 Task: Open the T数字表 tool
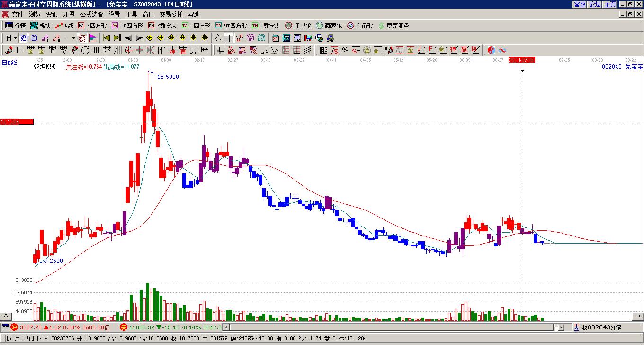pos(266,26)
